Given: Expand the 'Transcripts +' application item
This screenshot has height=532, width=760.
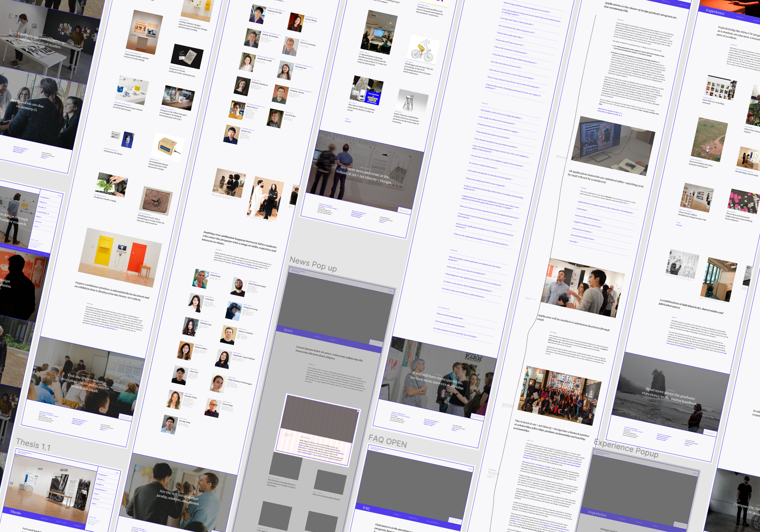Looking at the screenshot, I should coord(582,210).
